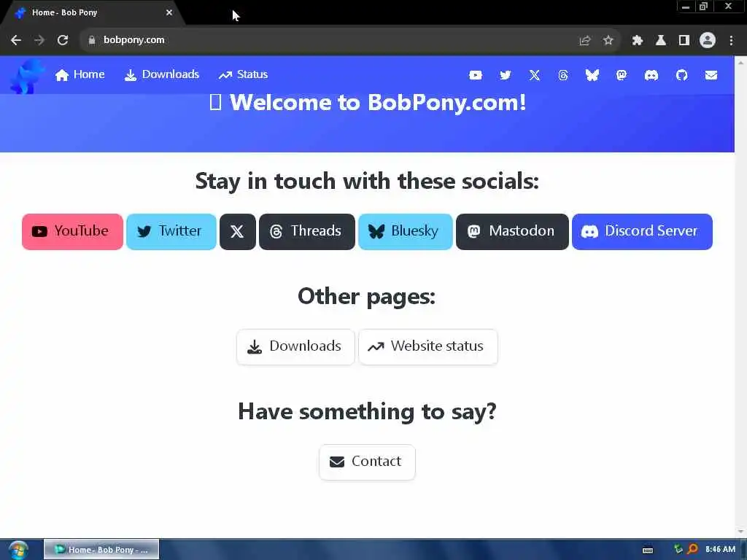This screenshot has width=747, height=560.
Task: Open the Mastodon icon in the navbar
Action: pos(622,75)
